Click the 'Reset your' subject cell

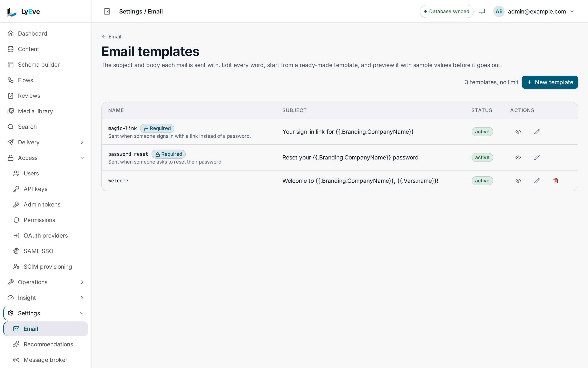350,157
